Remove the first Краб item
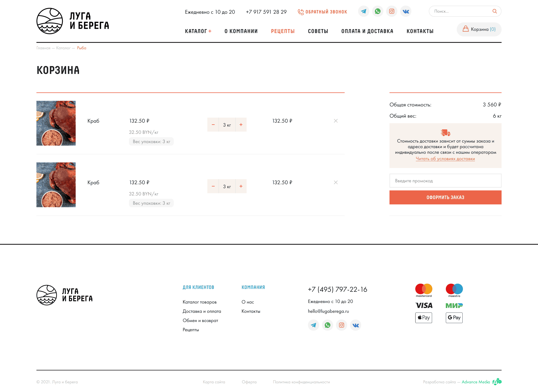538x392 pixels. (x=336, y=121)
